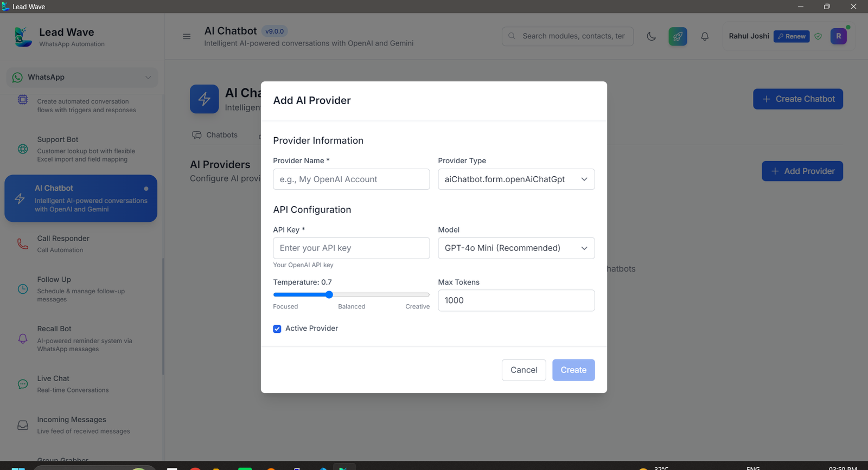
Task: Open the Follow Up menu item
Action: tap(81, 289)
